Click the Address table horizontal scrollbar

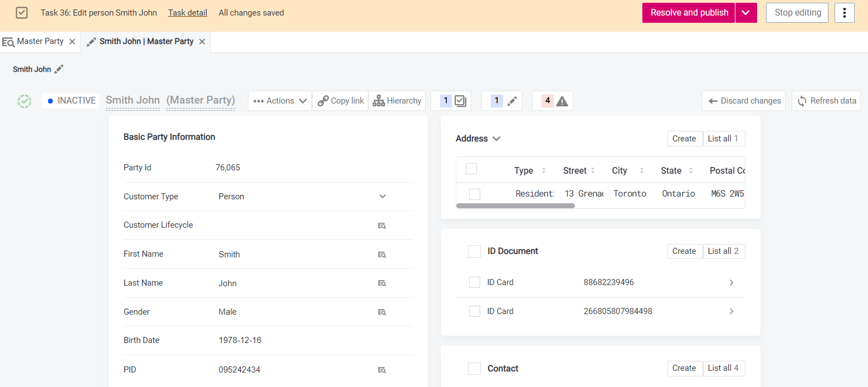(x=515, y=205)
